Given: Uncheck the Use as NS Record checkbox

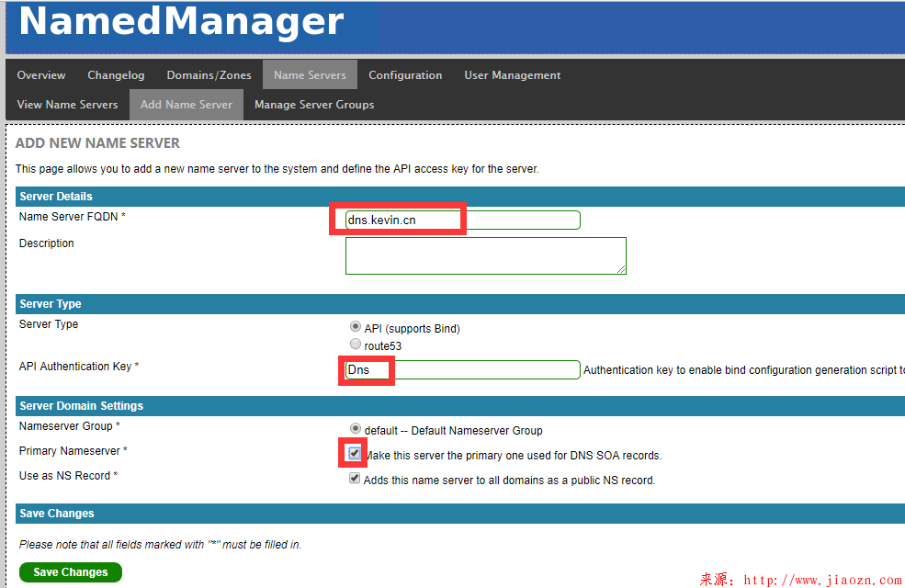Looking at the screenshot, I should (x=355, y=479).
